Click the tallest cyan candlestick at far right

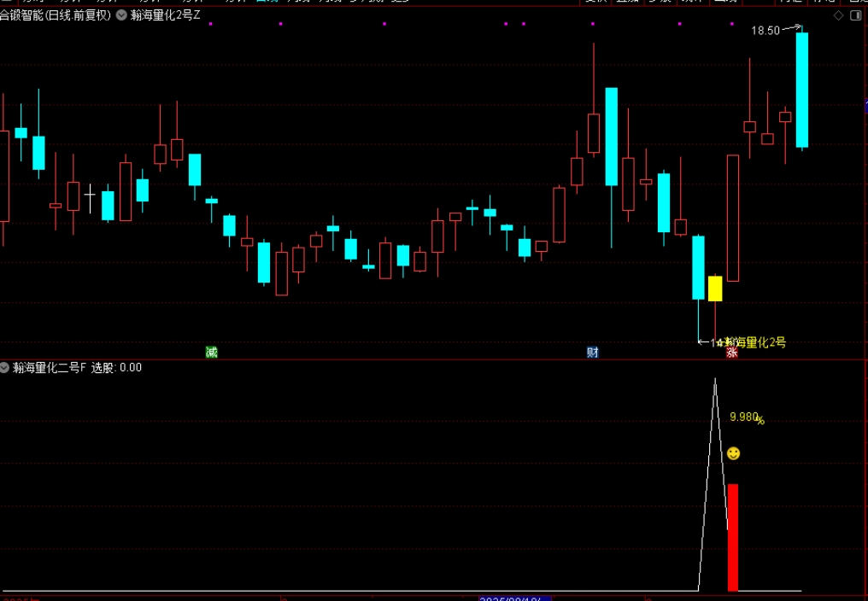[x=801, y=90]
